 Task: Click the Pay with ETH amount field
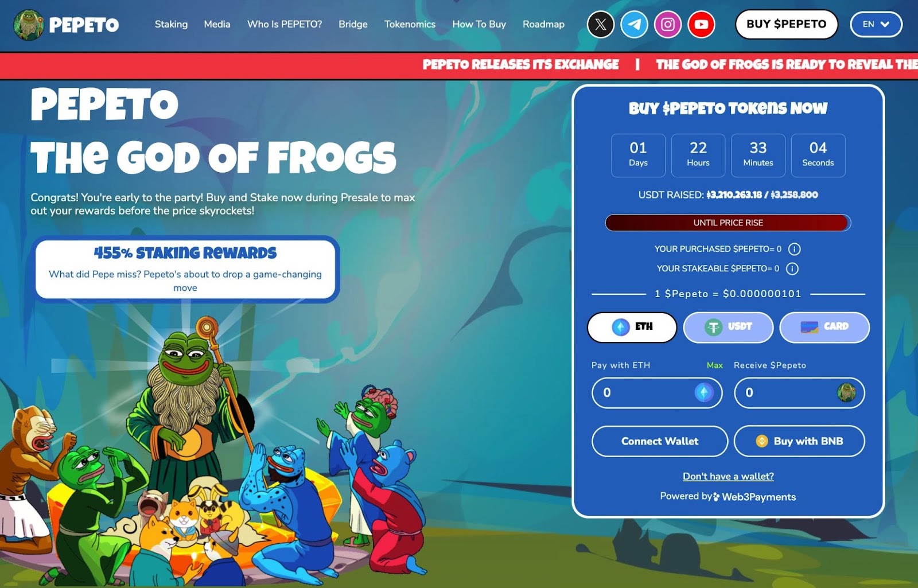(657, 393)
